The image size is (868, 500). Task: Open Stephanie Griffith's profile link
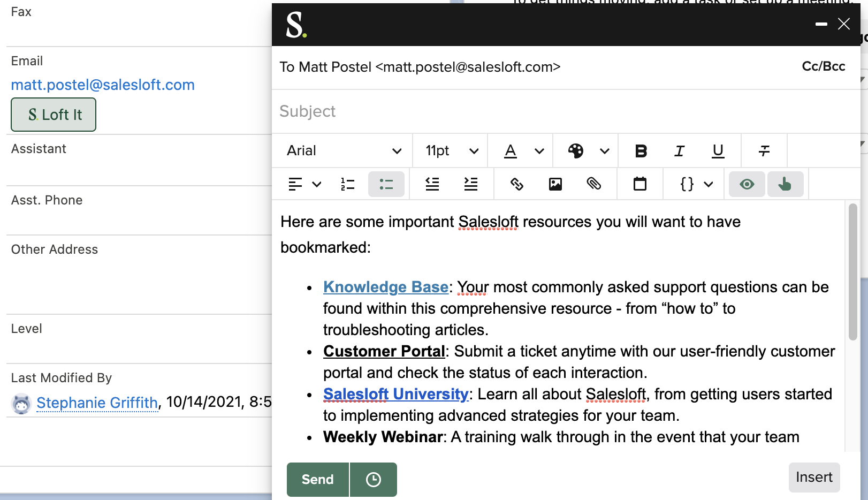click(97, 403)
